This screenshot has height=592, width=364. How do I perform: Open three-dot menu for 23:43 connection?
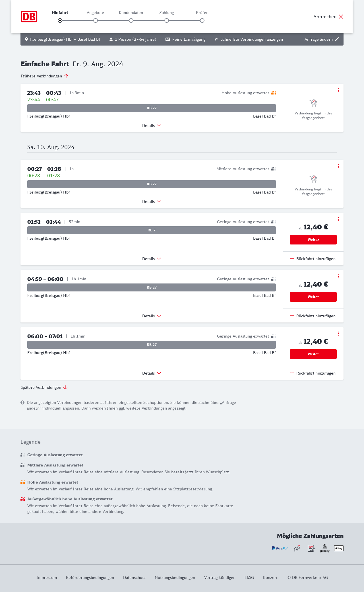(338, 90)
